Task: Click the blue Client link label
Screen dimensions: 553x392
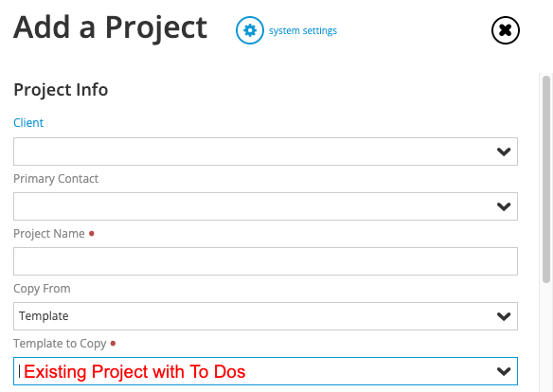Action: [28, 123]
